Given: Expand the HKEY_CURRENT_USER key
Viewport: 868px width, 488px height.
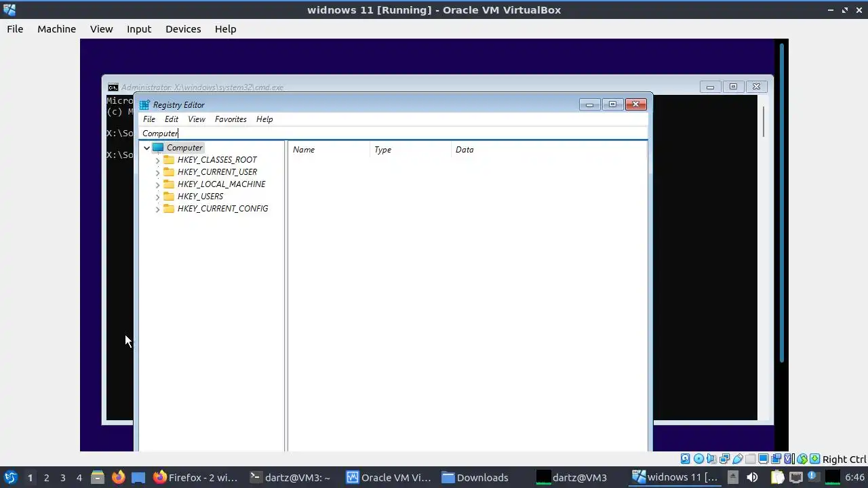Looking at the screenshot, I should tap(157, 172).
